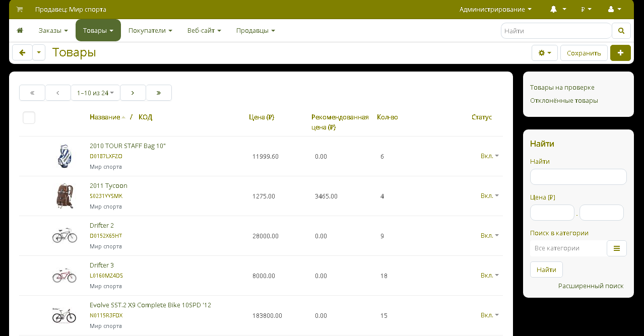Image resolution: width=644 pixels, height=336 pixels.
Task: Open product 2011 Tycoon
Action: pyautogui.click(x=108, y=185)
